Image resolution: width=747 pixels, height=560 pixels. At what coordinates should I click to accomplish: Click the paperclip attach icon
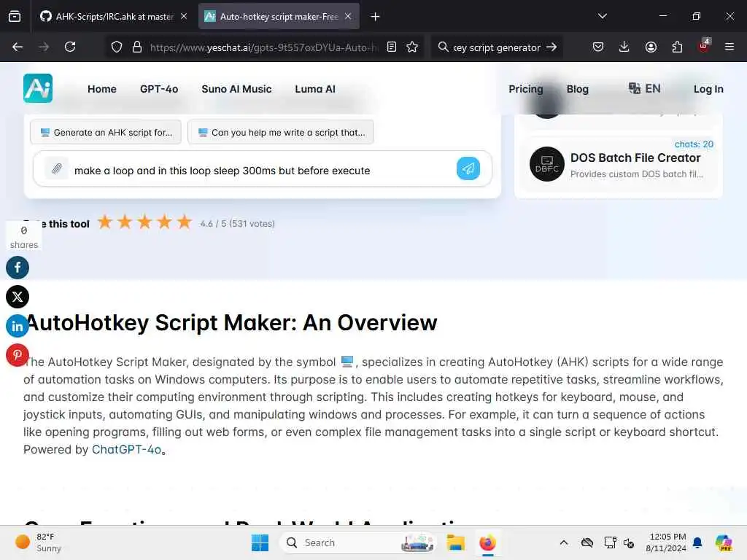click(x=57, y=168)
